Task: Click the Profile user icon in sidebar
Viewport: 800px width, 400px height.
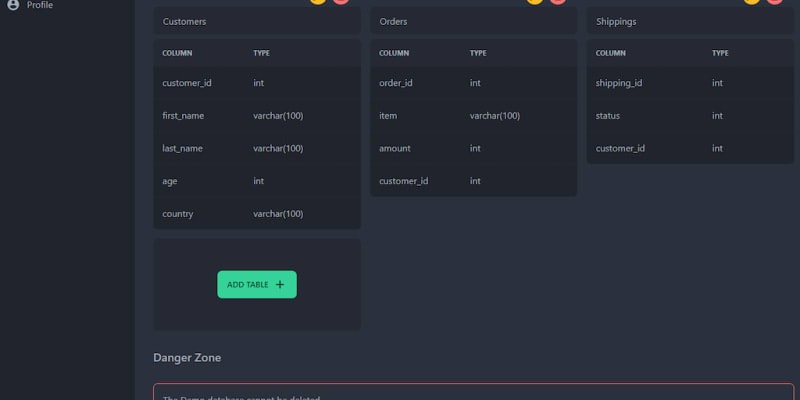Action: tap(13, 5)
